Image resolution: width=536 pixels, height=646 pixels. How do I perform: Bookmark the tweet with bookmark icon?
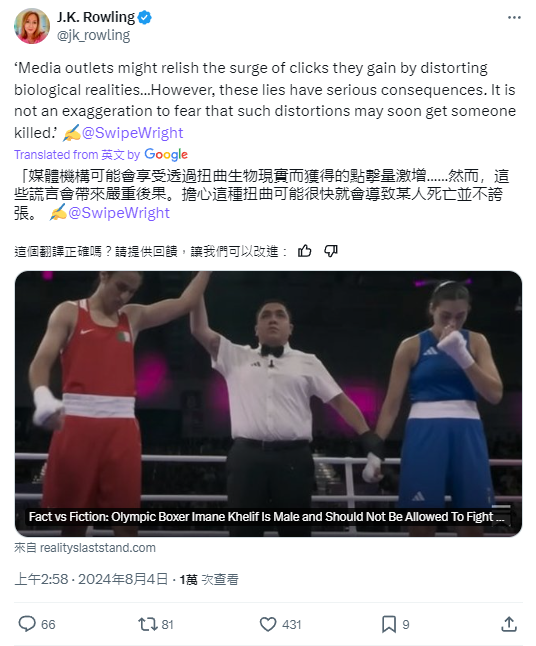pyautogui.click(x=389, y=624)
